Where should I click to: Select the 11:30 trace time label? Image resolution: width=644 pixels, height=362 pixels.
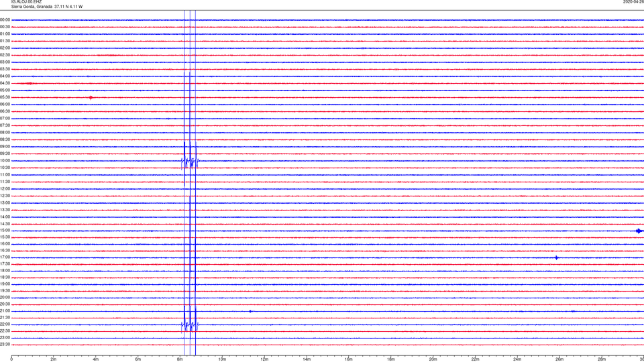5,182
